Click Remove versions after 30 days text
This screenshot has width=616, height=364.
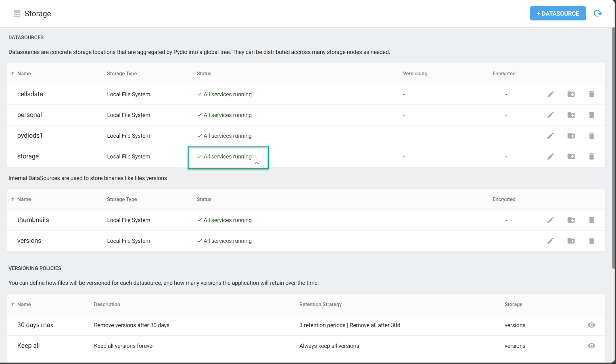131,325
